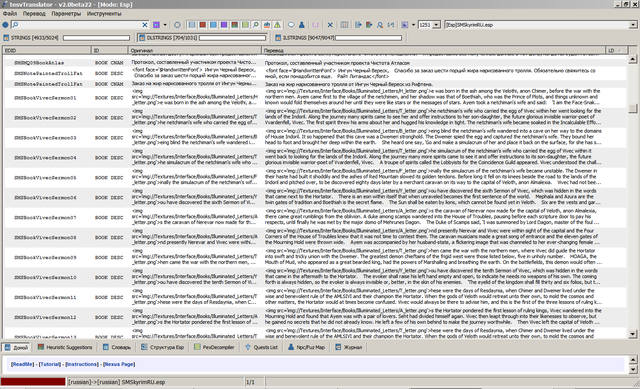
Task: Click the person-with-magnifier toolbar icon
Action: point(380,25)
